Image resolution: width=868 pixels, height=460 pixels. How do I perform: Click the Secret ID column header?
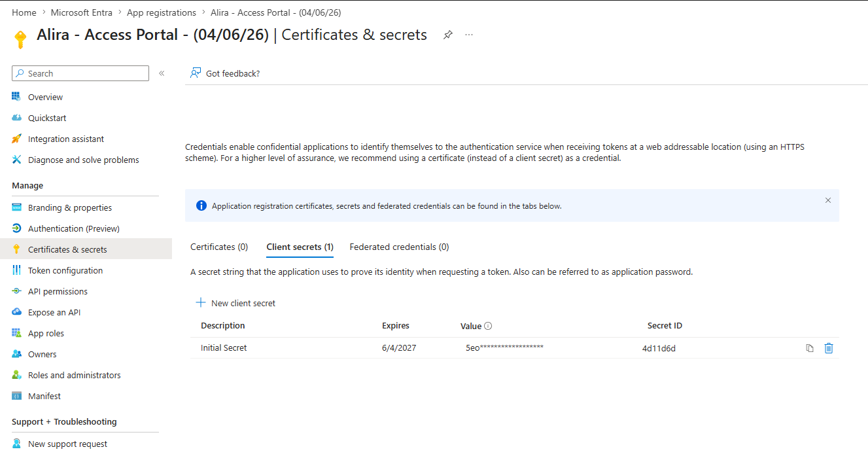pyautogui.click(x=665, y=326)
